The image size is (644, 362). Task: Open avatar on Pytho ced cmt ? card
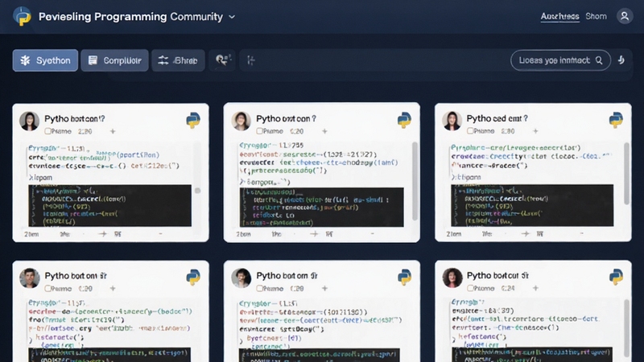[452, 121]
